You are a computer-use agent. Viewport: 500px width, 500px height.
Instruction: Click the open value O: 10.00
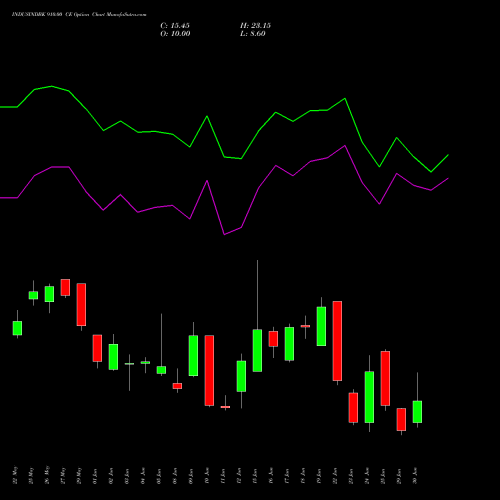[175, 34]
